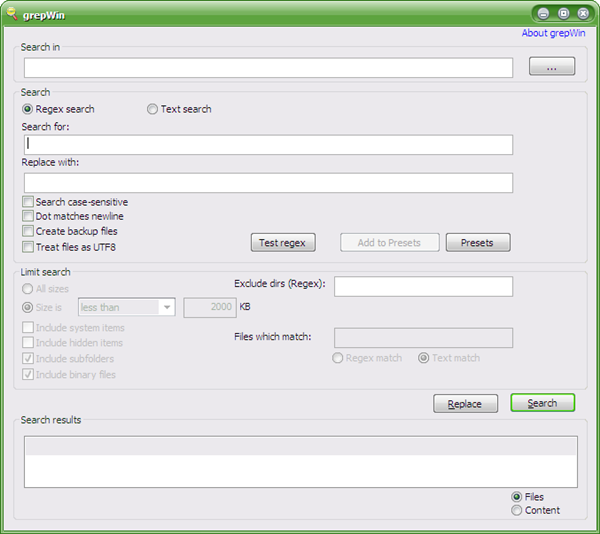
Task: Browse for folder with the ... button
Action: (552, 66)
